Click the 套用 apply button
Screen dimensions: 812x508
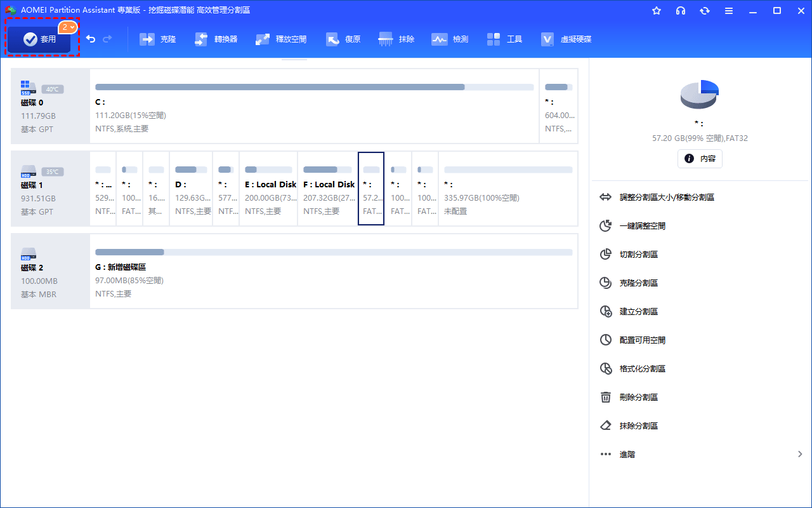coord(39,39)
